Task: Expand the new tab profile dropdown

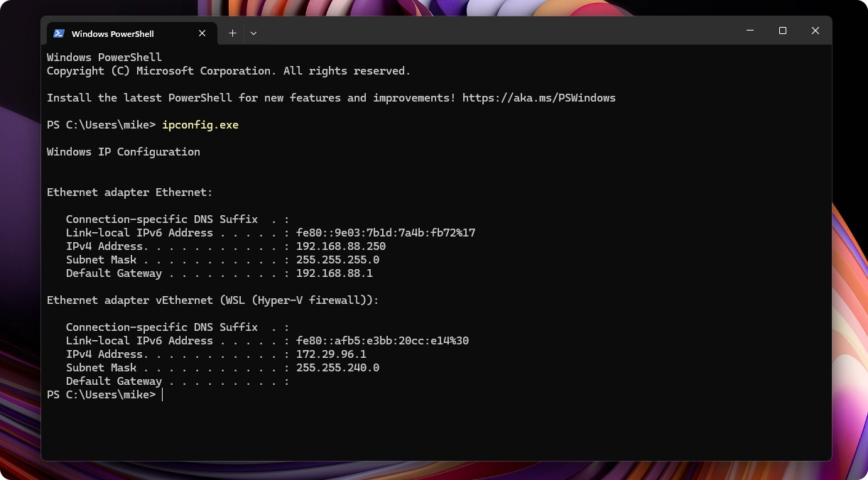Action: (254, 33)
